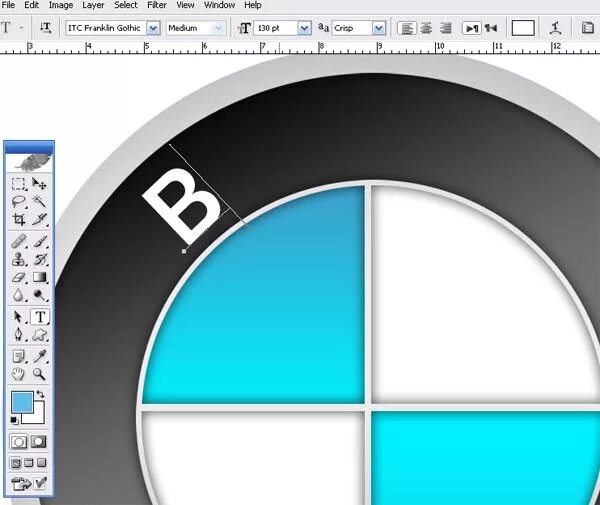Image resolution: width=600 pixels, height=505 pixels.
Task: Select the Brush tool
Action: (x=39, y=242)
